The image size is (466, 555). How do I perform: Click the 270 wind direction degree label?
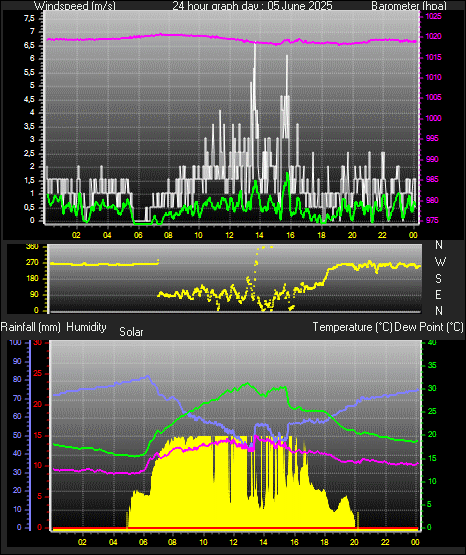click(x=32, y=263)
